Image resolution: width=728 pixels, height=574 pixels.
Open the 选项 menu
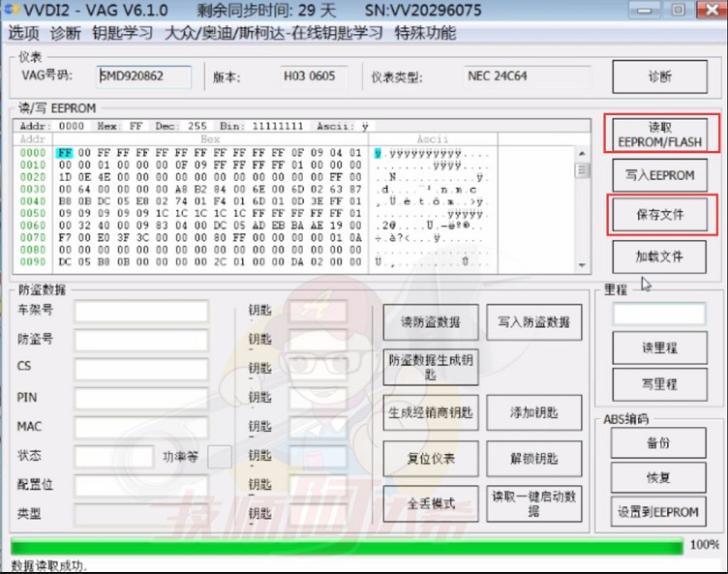[24, 33]
